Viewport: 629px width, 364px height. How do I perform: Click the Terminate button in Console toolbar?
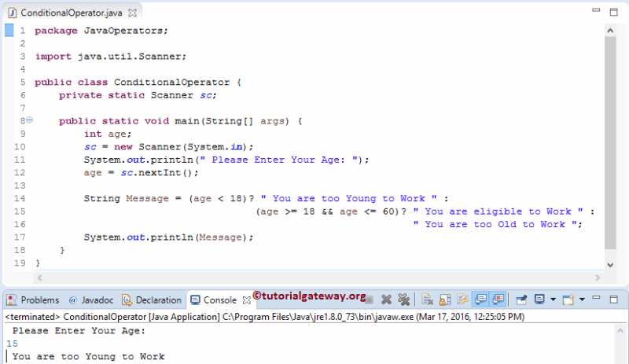click(x=370, y=300)
